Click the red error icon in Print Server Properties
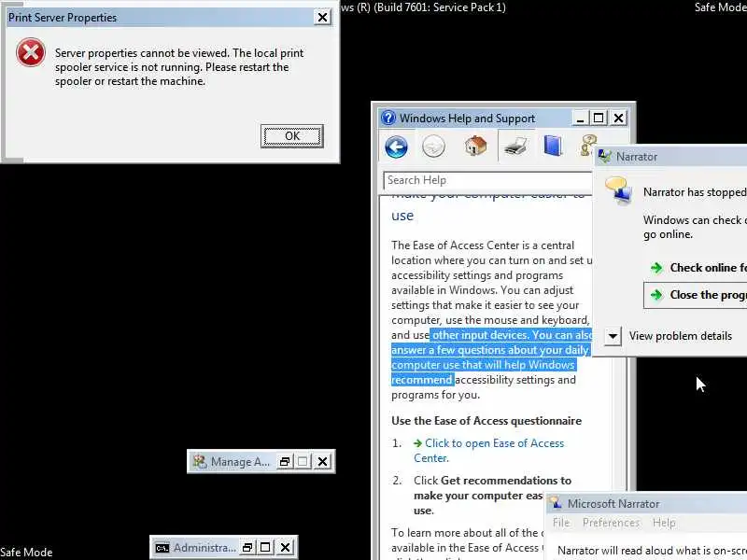The width and height of the screenshot is (747, 560). [31, 52]
